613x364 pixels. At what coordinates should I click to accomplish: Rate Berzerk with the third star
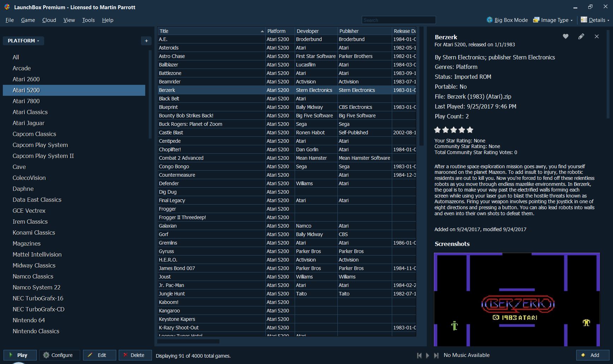[x=454, y=130]
